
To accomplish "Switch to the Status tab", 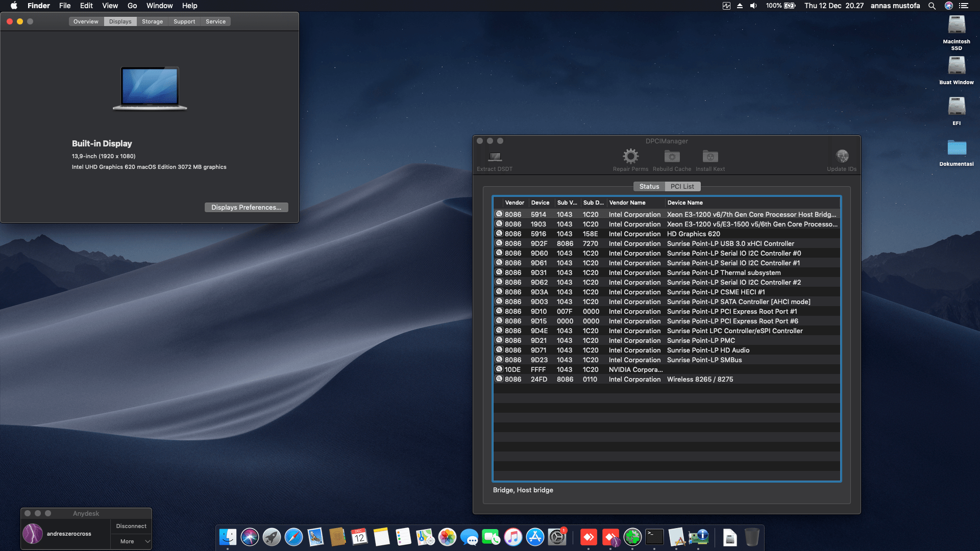I will point(649,187).
